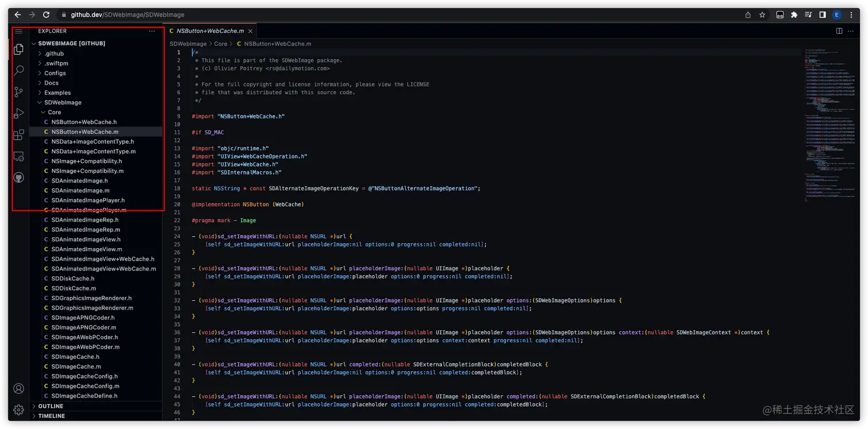Open the Extensions view
Viewport: 868px width, 429px height.
pyautogui.click(x=18, y=134)
